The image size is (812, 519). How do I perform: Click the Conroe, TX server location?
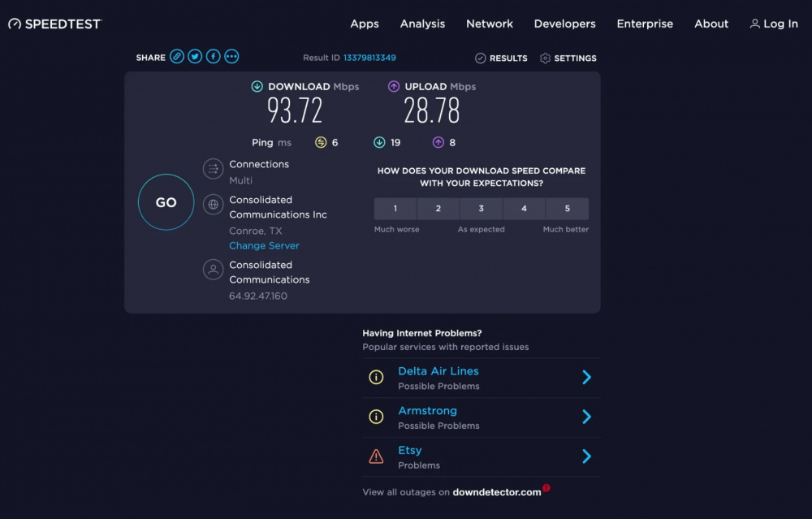pos(255,231)
